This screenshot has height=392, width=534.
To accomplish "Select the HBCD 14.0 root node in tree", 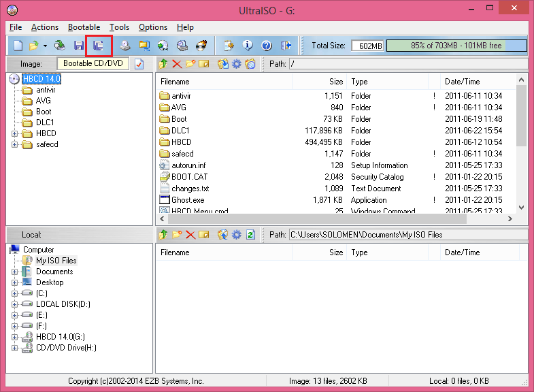I will coord(41,79).
